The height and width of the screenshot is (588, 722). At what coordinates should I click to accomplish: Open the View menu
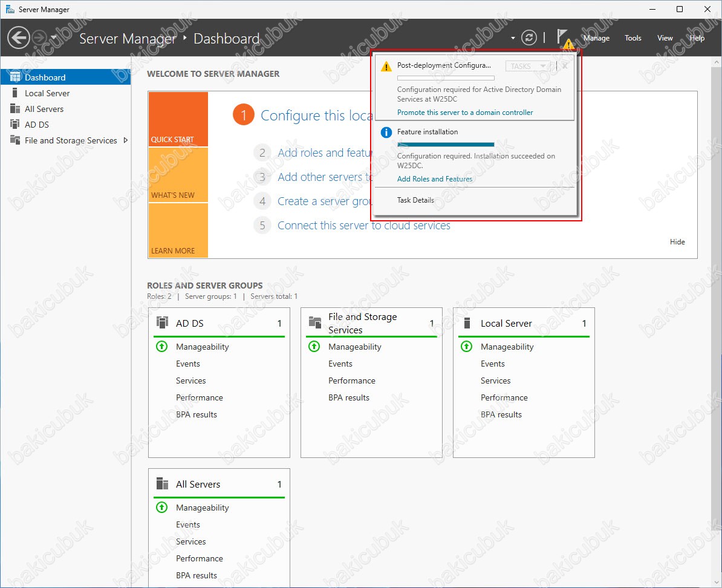pos(665,38)
